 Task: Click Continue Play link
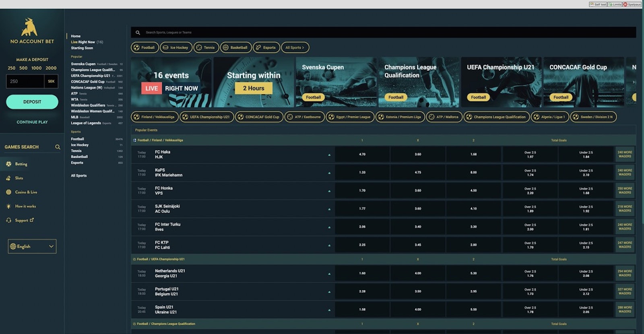point(32,122)
